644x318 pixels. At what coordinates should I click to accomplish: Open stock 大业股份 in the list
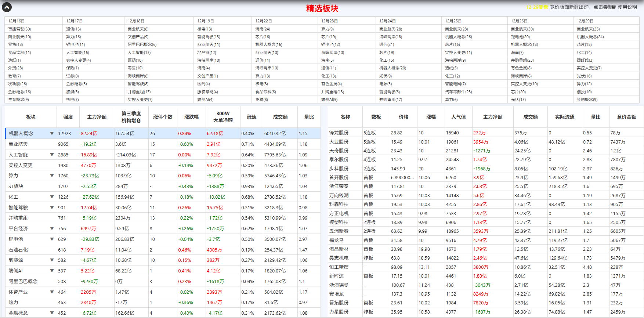pos(339,142)
